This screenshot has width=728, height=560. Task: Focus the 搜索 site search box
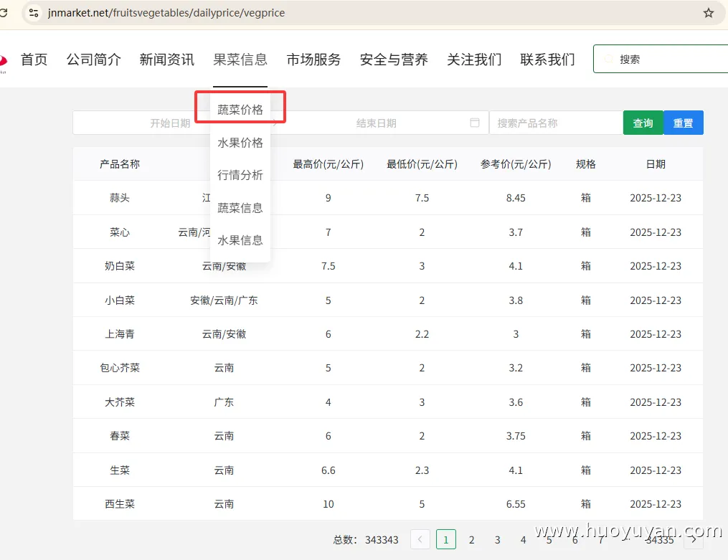[661, 59]
